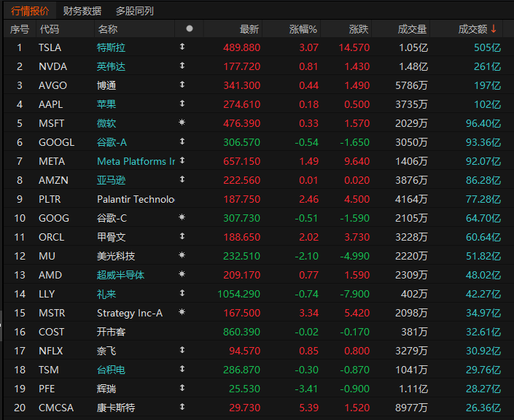
Task: Sort by 最新 price column
Action: pyautogui.click(x=249, y=29)
